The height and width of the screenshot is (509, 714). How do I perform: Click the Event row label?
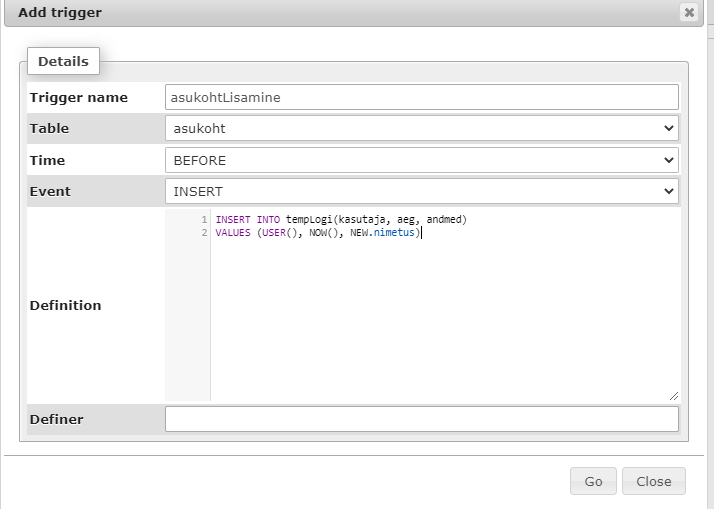51,191
